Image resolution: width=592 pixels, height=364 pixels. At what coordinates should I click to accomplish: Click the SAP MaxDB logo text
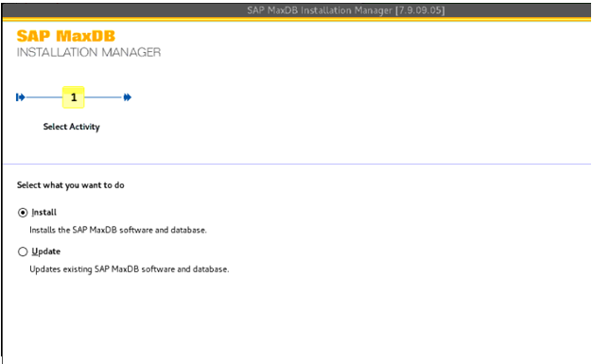[66, 36]
